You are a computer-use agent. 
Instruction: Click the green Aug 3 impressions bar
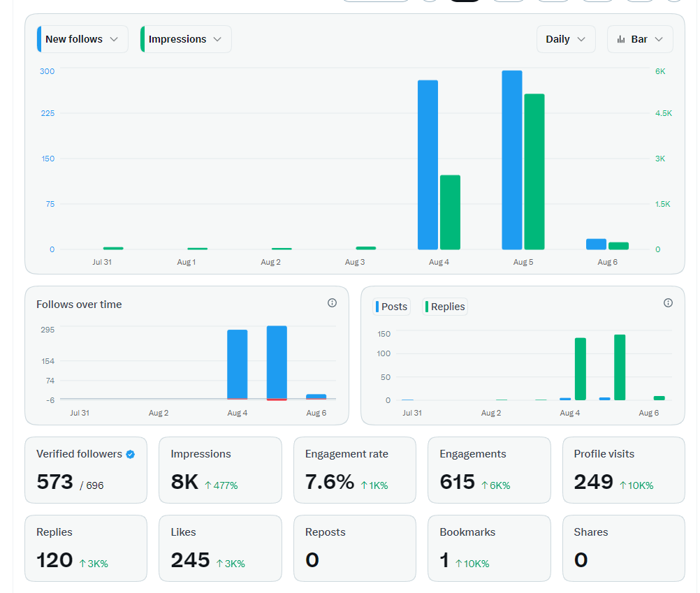point(365,248)
